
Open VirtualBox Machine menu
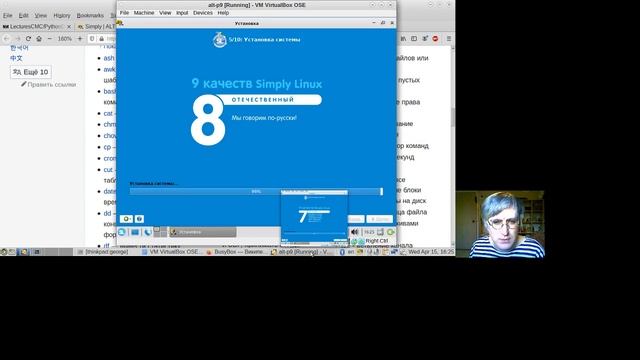pos(144,13)
